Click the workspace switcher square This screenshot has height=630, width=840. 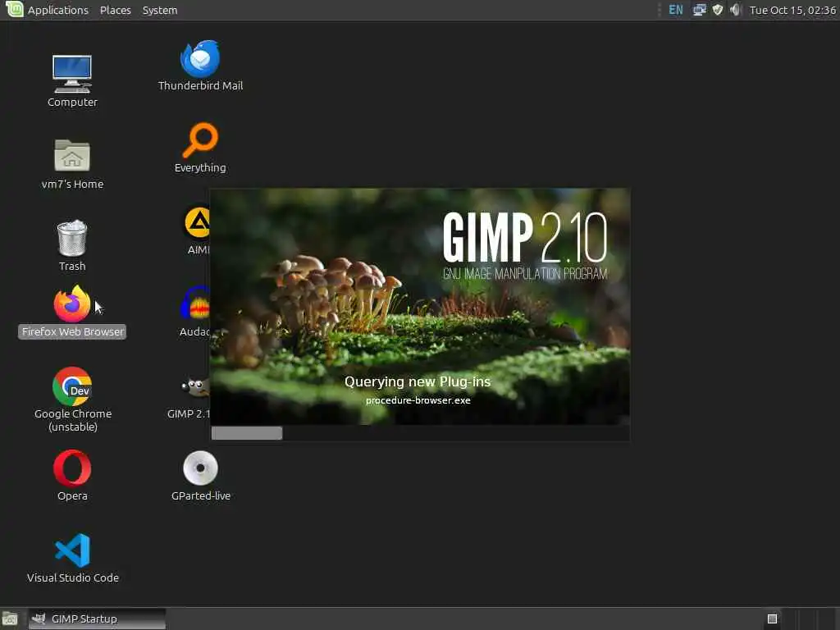[772, 619]
